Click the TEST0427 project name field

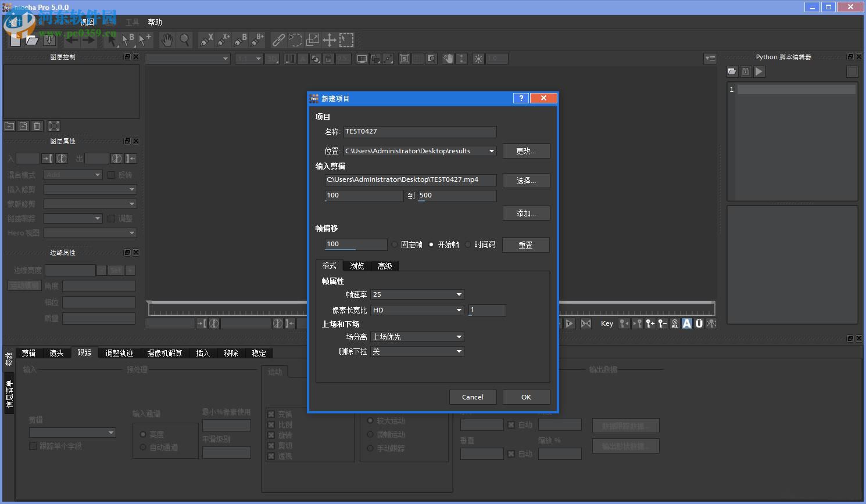tap(420, 132)
